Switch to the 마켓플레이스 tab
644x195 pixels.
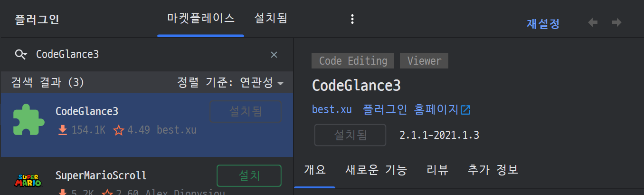pyautogui.click(x=201, y=19)
